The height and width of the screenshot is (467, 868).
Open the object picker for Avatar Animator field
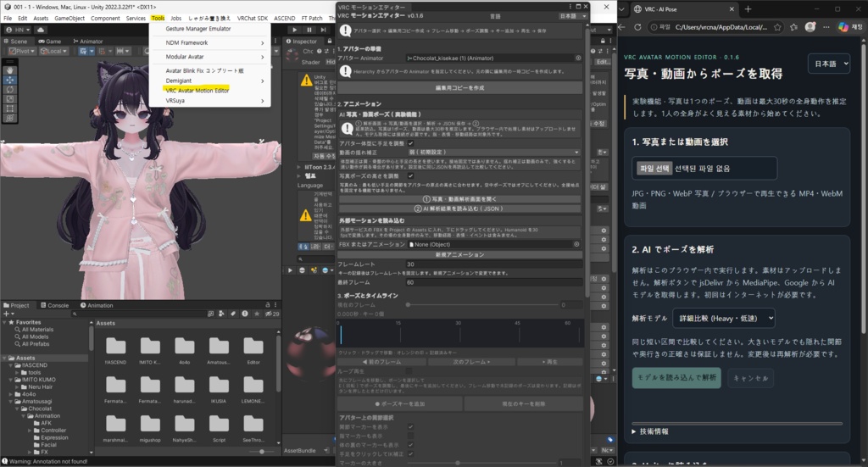point(578,58)
